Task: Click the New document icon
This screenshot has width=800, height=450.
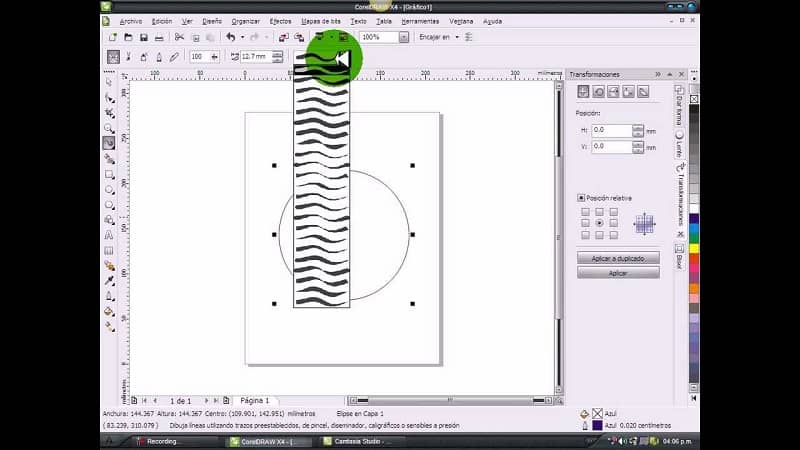Action: coord(113,37)
